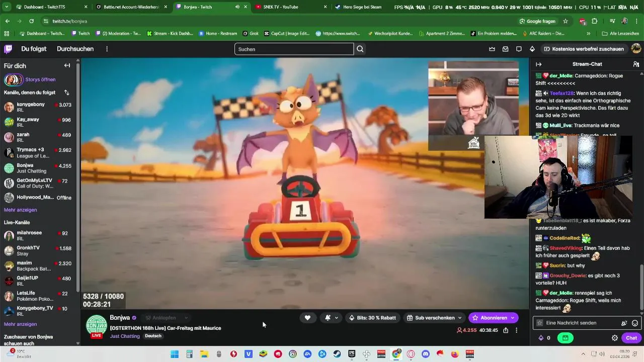Switch to Hero Siege bei Steam tab
Viewport: 644px width, 362px height.
pyautogui.click(x=361, y=7)
